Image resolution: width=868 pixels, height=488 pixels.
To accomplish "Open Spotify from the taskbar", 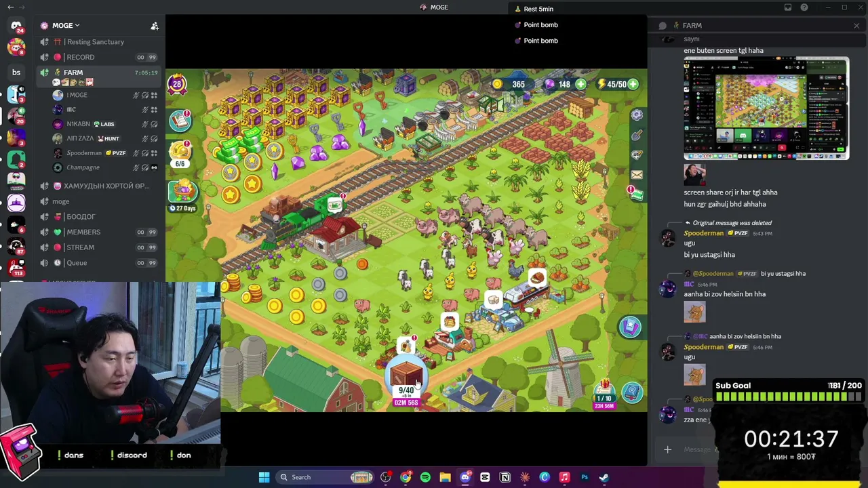I will 425,477.
